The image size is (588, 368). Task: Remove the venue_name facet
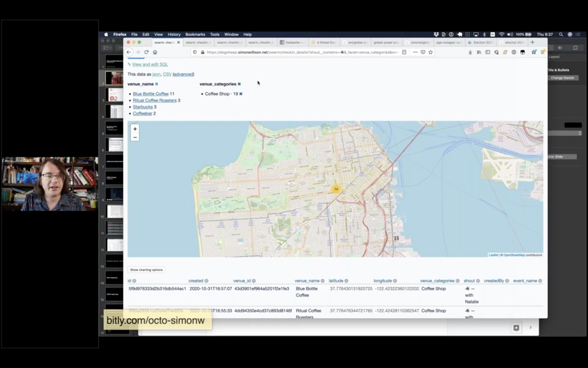[x=156, y=84]
